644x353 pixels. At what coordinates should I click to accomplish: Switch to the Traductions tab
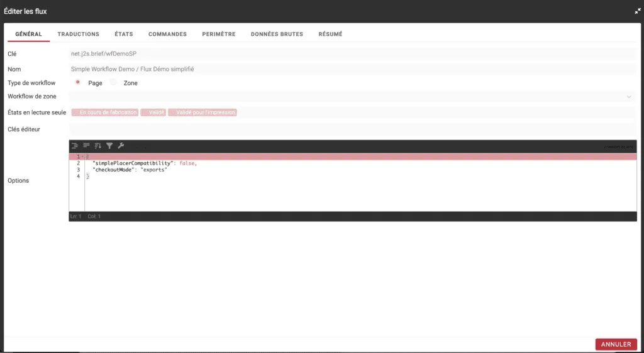[78, 34]
